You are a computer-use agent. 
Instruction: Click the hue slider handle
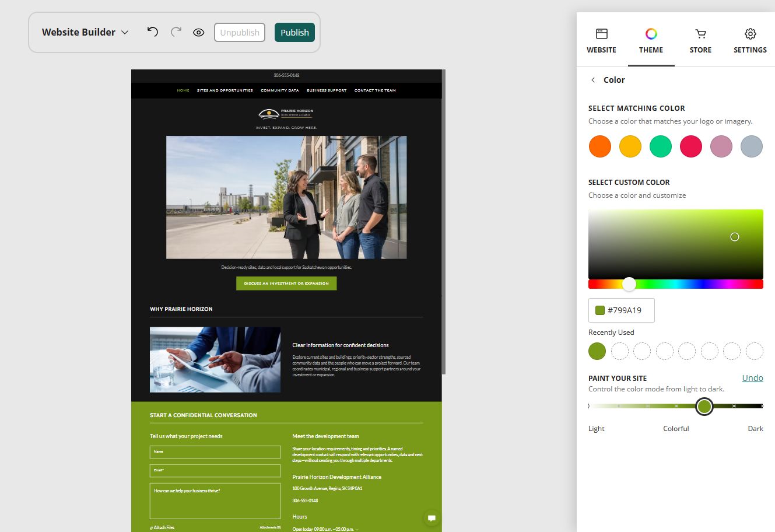[629, 284]
